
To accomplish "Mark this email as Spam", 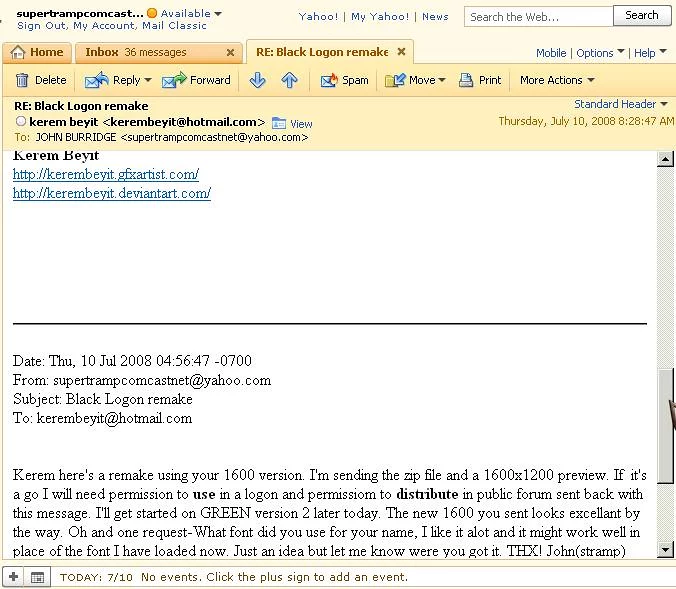I will [345, 80].
